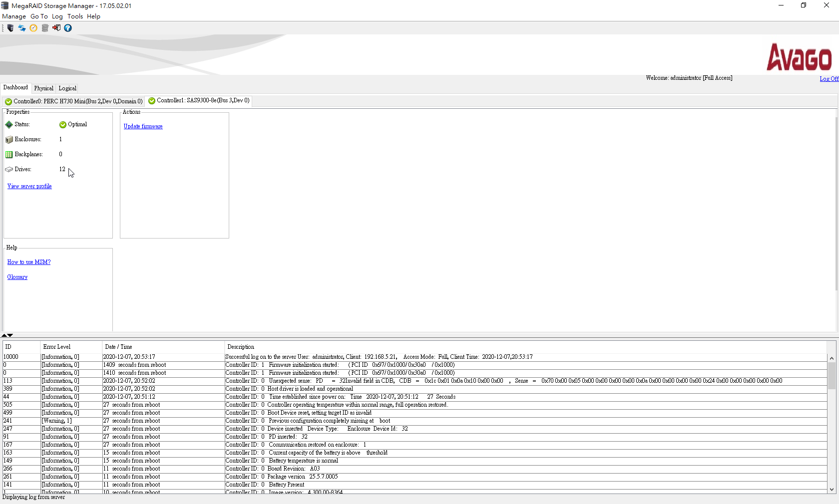Image resolution: width=839 pixels, height=504 pixels.
Task: Click the Error Level column header
Action: pyautogui.click(x=57, y=347)
